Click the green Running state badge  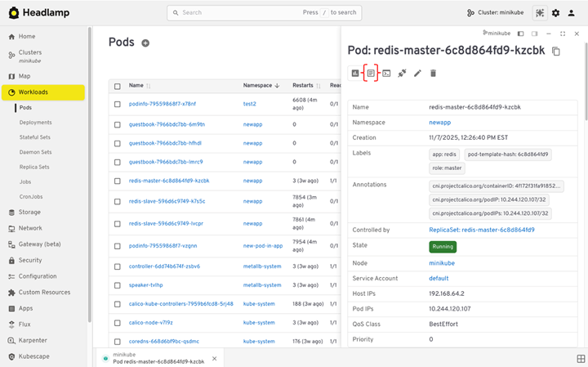(x=443, y=247)
